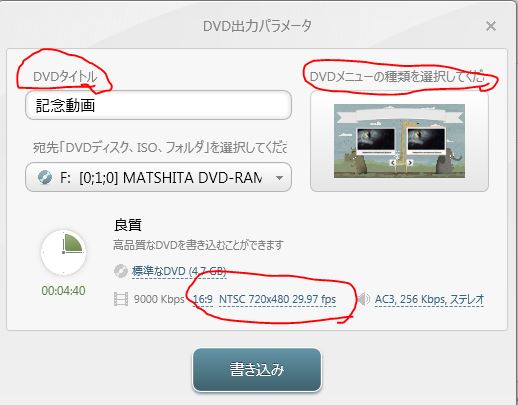Adjust the quality dial clock control
The height and width of the screenshot is (405, 518).
63,252
